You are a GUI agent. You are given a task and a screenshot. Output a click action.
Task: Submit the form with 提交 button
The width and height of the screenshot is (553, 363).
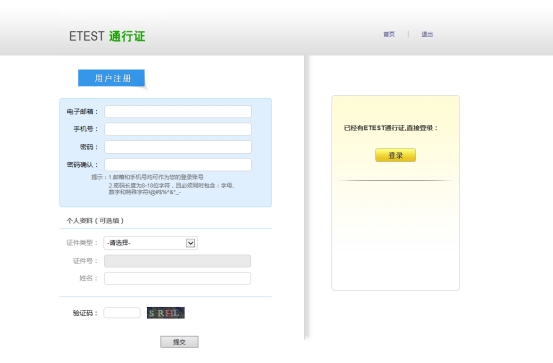pyautogui.click(x=179, y=342)
